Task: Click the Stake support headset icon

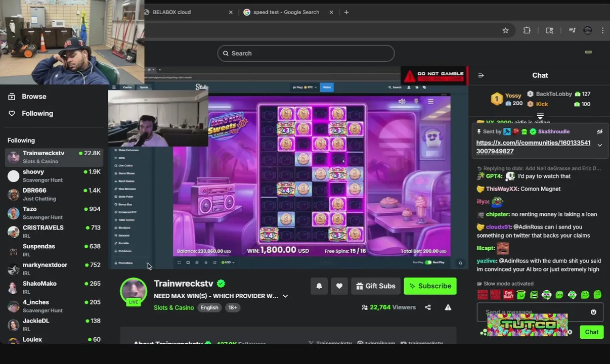Action: [x=460, y=262]
